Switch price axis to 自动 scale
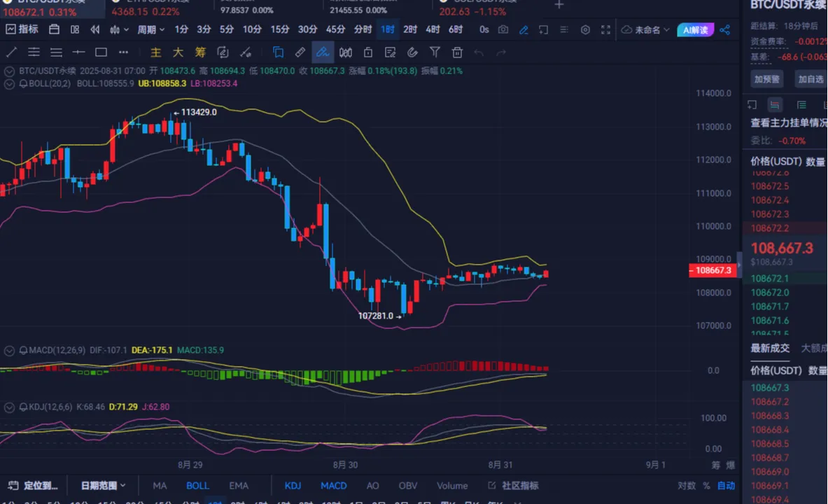 [x=726, y=486]
